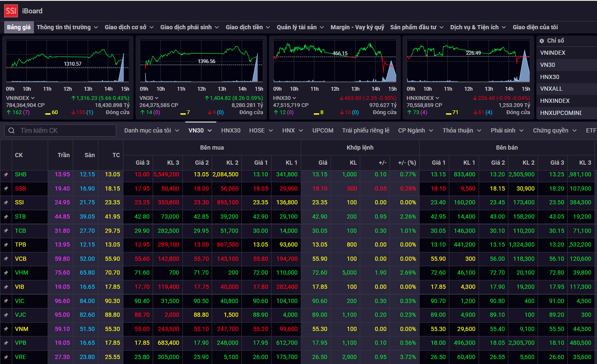Switch to the HOSE tab
The height and width of the screenshot is (364, 597).
261,130
